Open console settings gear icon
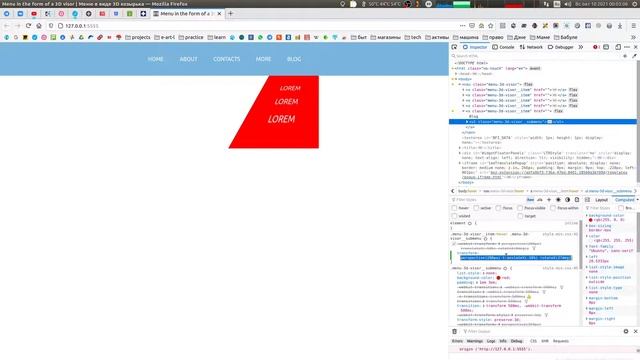Image resolution: width=640 pixels, height=360 pixels. tap(626, 331)
